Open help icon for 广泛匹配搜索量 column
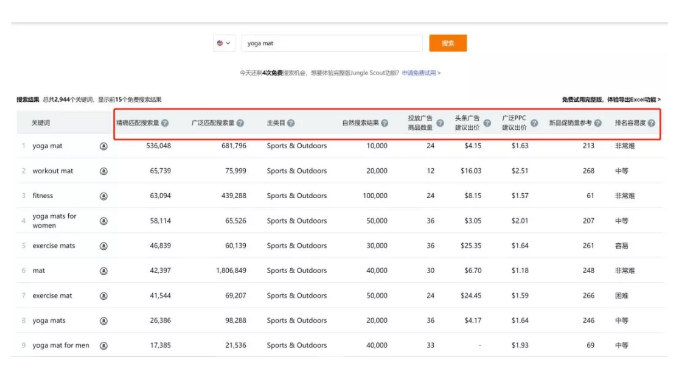 pos(240,123)
